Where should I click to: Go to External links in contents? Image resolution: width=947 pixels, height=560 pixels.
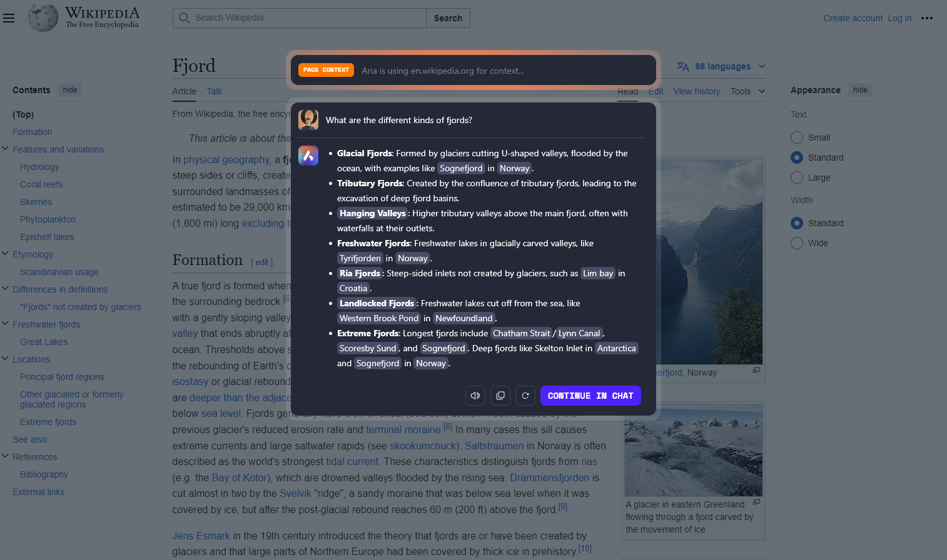(38, 492)
